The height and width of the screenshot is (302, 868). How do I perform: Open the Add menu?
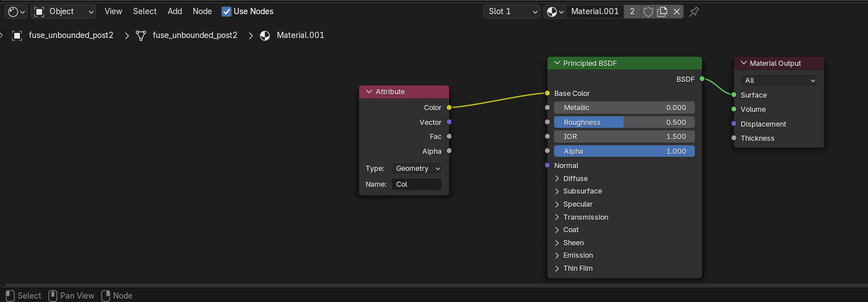coord(175,11)
